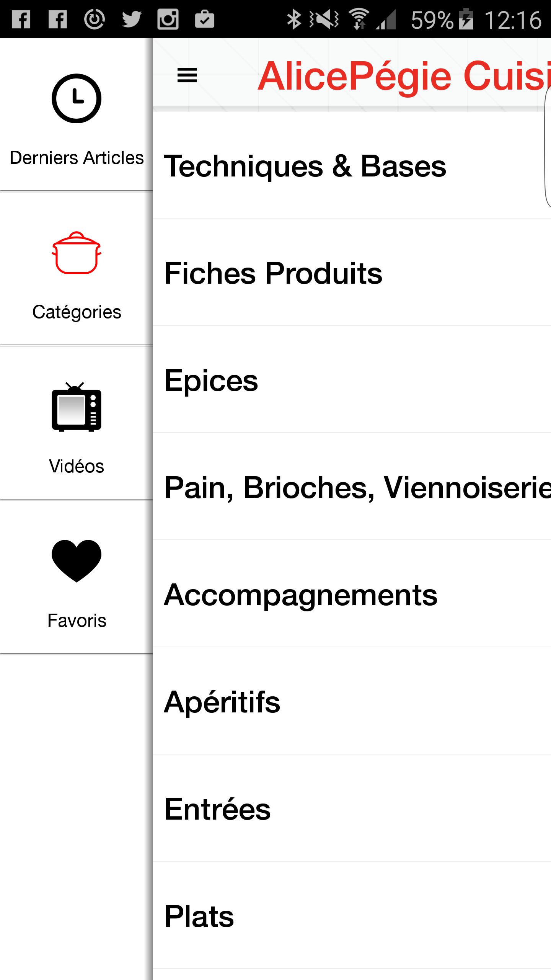Open the clock icon for Derniers Articles
Viewport: 551px width, 980px height.
pos(77,98)
